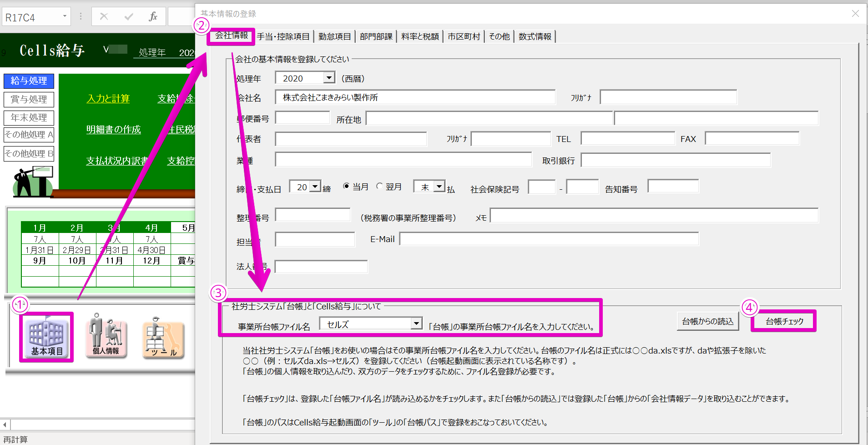
Task: Select the 年末処理 menu button
Action: pyautogui.click(x=29, y=118)
